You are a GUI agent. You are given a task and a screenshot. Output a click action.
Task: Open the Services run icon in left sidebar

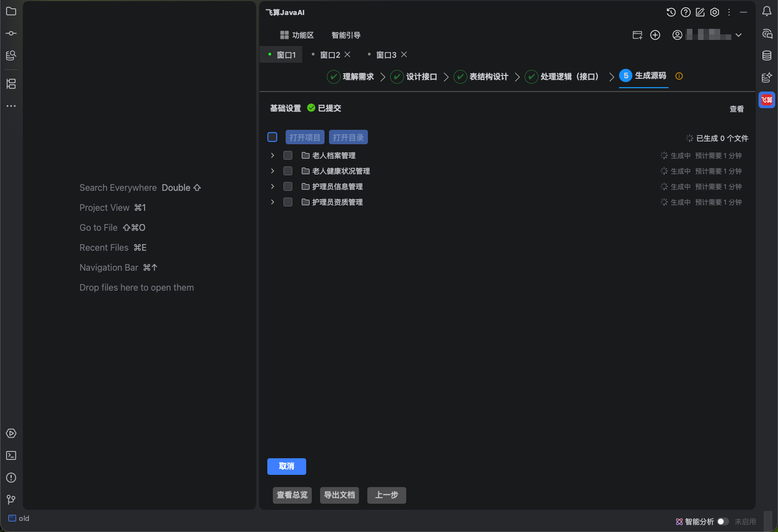[11, 434]
